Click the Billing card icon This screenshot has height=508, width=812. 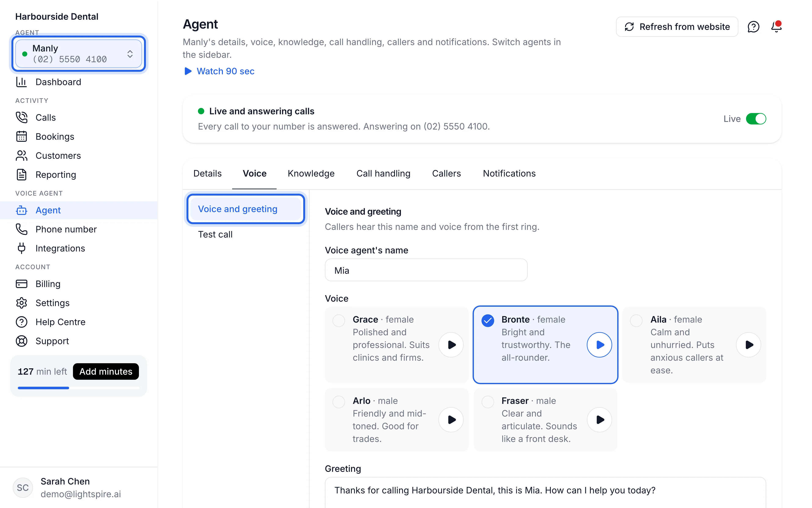(x=22, y=284)
